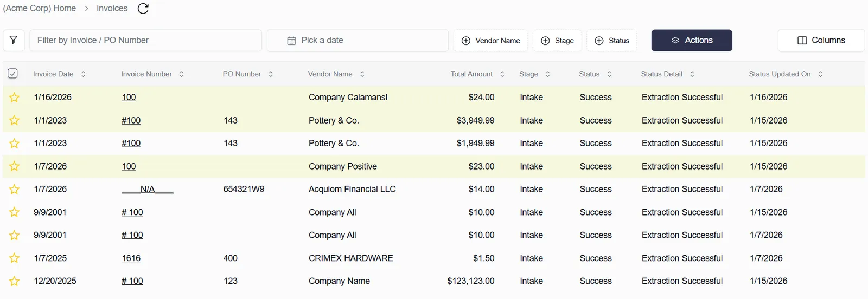Viewport: 868px width, 299px height.
Task: Click the $24.00 total amount
Action: tap(481, 97)
